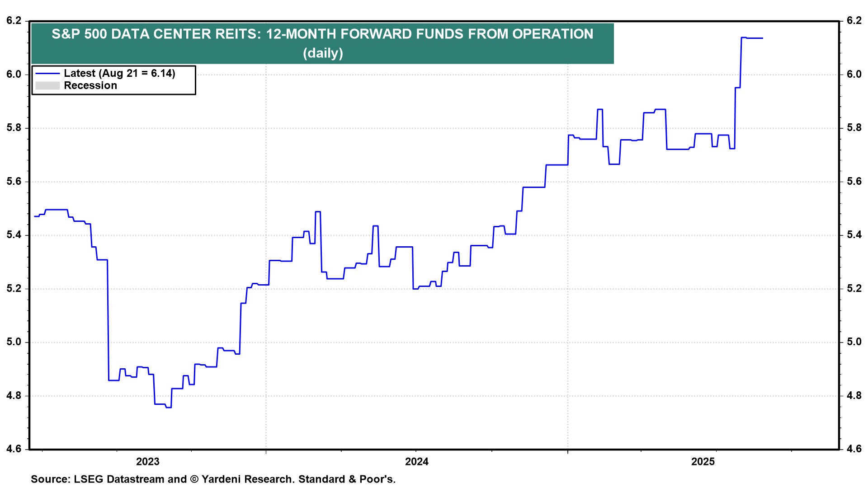Click the 5.8 label on right axis
This screenshot has width=868, height=488.
[854, 128]
